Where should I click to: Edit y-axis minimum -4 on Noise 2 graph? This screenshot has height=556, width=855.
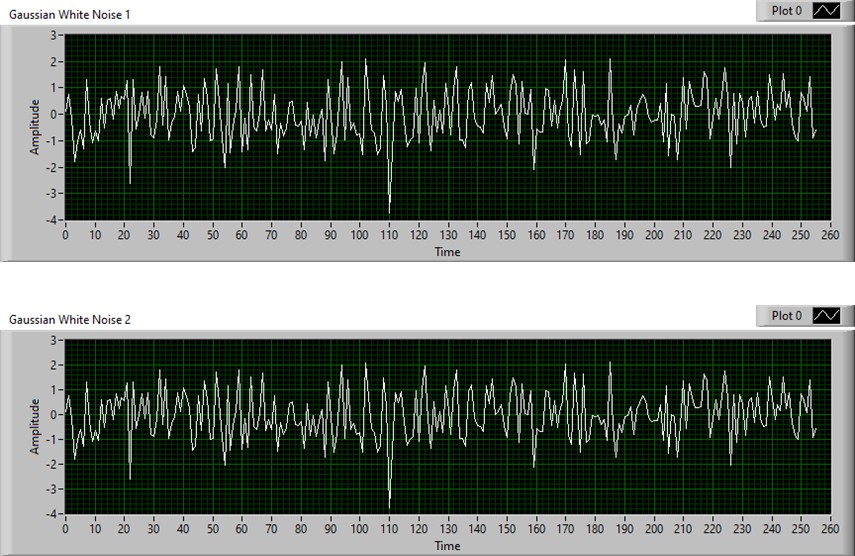pyautogui.click(x=51, y=514)
